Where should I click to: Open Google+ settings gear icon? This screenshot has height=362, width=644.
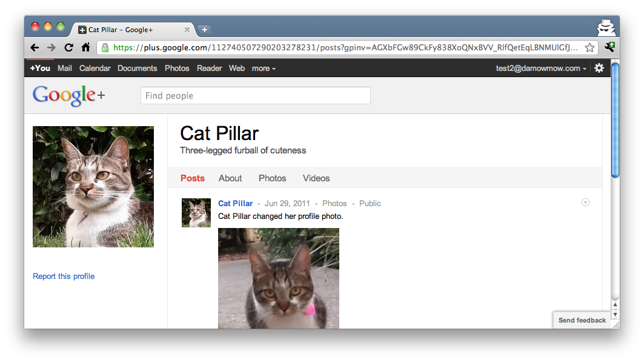pos(599,68)
